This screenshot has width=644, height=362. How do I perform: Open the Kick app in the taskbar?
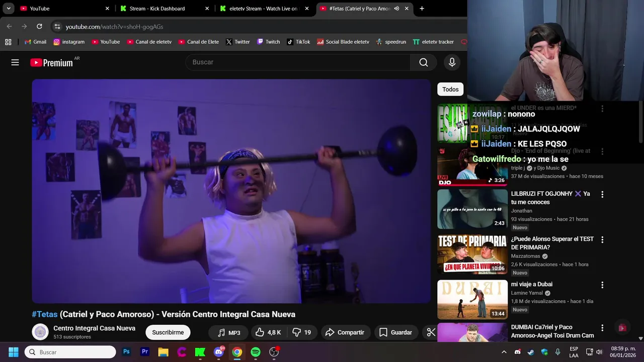click(200, 352)
